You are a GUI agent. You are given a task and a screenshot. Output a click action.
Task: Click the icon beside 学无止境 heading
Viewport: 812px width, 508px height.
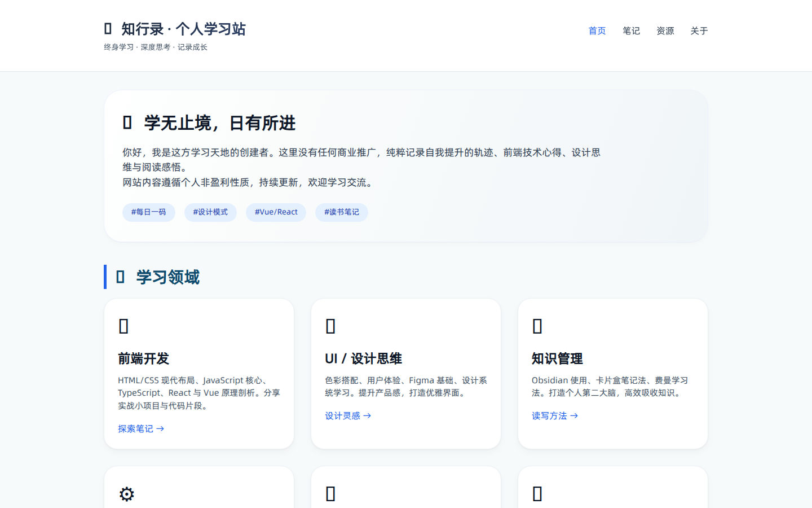[x=127, y=122]
